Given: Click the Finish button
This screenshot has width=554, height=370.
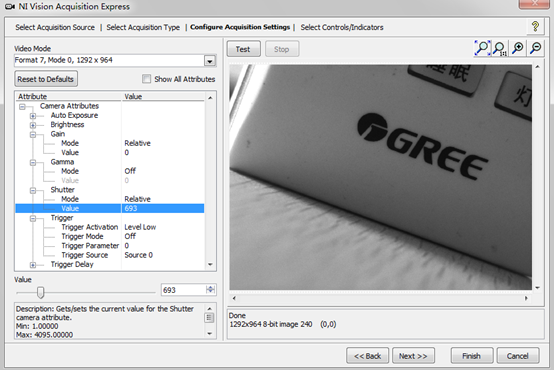Looking at the screenshot, I should click(472, 356).
